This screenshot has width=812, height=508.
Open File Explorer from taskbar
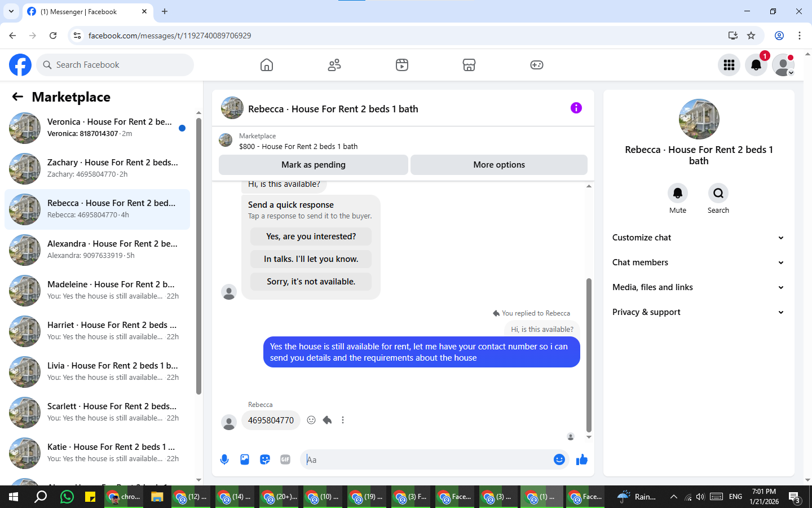pos(157,497)
